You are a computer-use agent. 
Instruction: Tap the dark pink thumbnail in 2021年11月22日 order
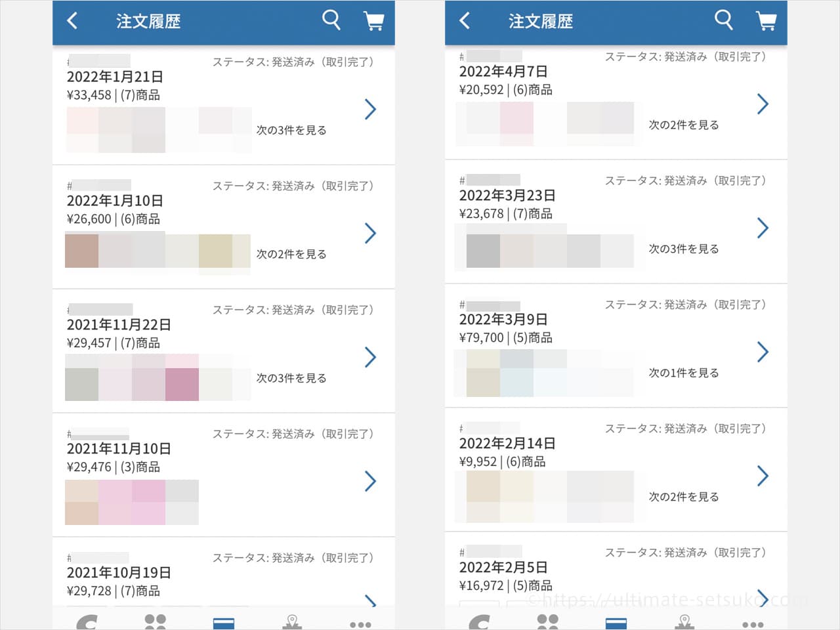click(x=182, y=384)
